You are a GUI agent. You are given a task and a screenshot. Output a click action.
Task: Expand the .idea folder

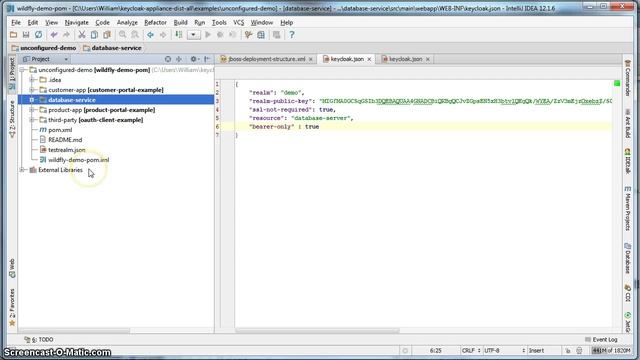[32, 80]
